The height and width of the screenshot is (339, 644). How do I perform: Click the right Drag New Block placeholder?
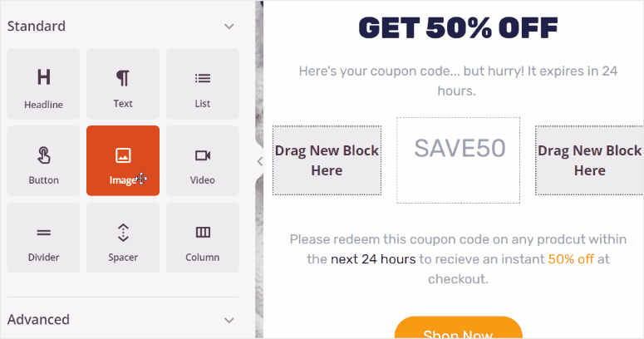pos(589,161)
